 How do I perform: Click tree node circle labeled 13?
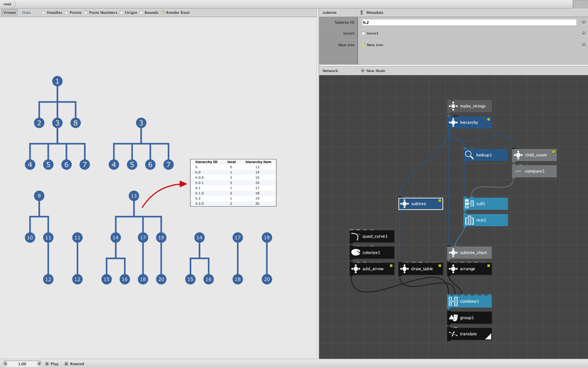pyautogui.click(x=134, y=195)
